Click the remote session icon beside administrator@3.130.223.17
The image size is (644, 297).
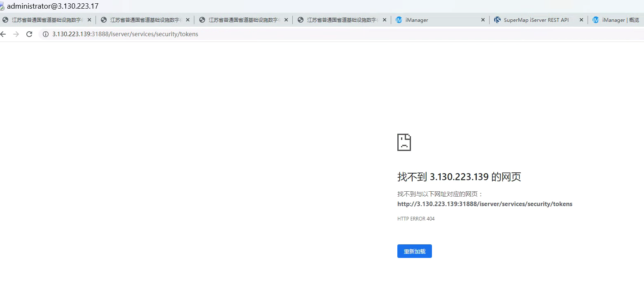pyautogui.click(x=2, y=7)
